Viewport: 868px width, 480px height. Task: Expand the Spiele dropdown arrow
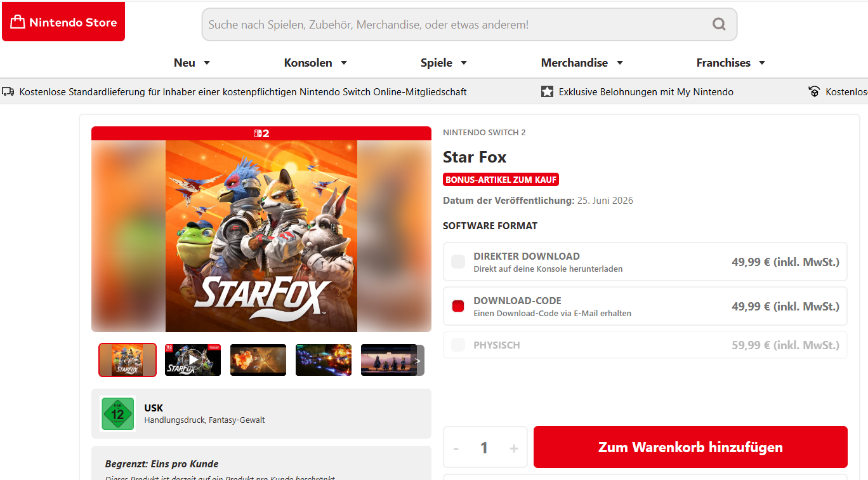coord(464,63)
